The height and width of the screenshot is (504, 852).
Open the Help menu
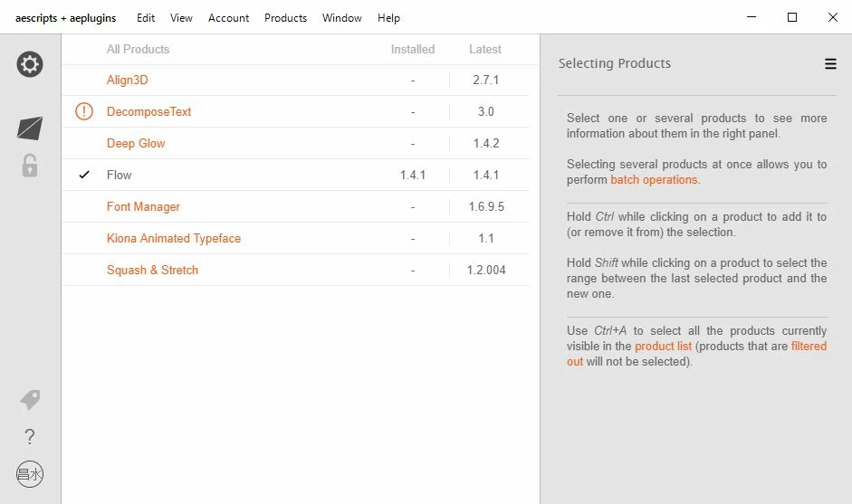[388, 18]
